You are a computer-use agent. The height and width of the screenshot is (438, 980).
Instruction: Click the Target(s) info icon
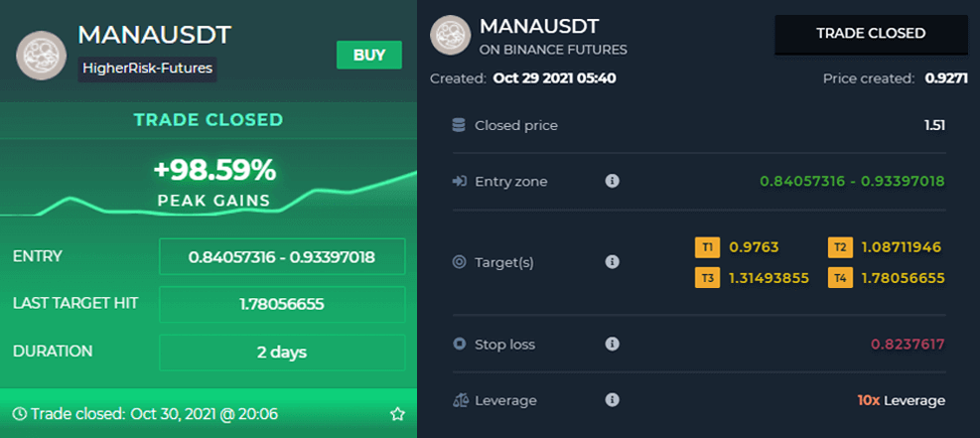[613, 262]
